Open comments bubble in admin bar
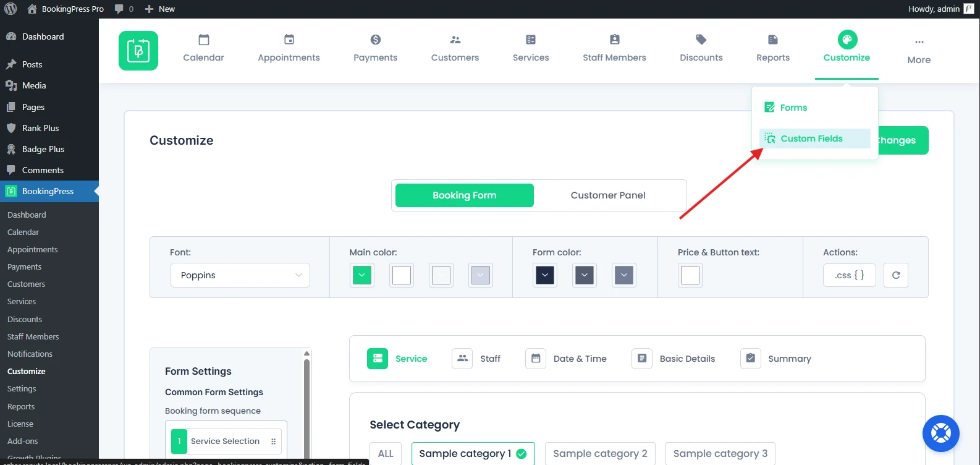The height and width of the screenshot is (465, 980). (x=119, y=9)
